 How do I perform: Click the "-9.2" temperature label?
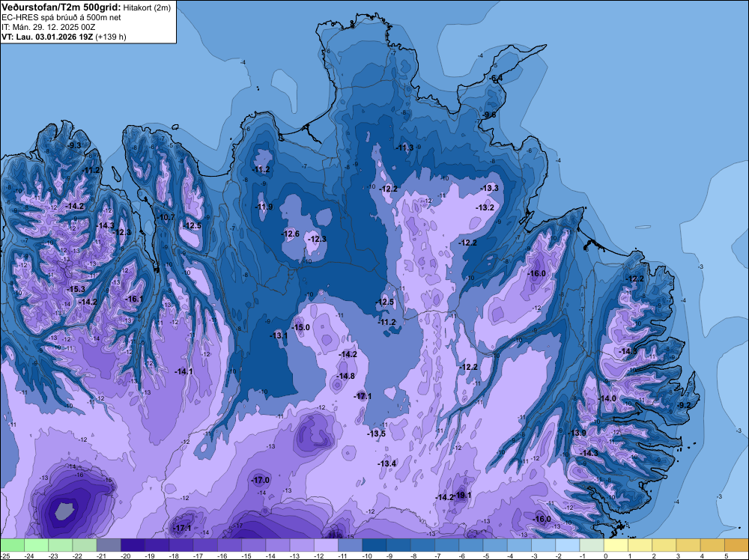tap(684, 405)
